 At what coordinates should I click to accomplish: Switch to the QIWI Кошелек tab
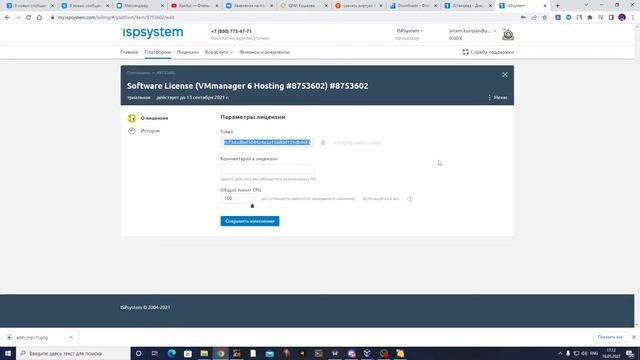tap(303, 6)
